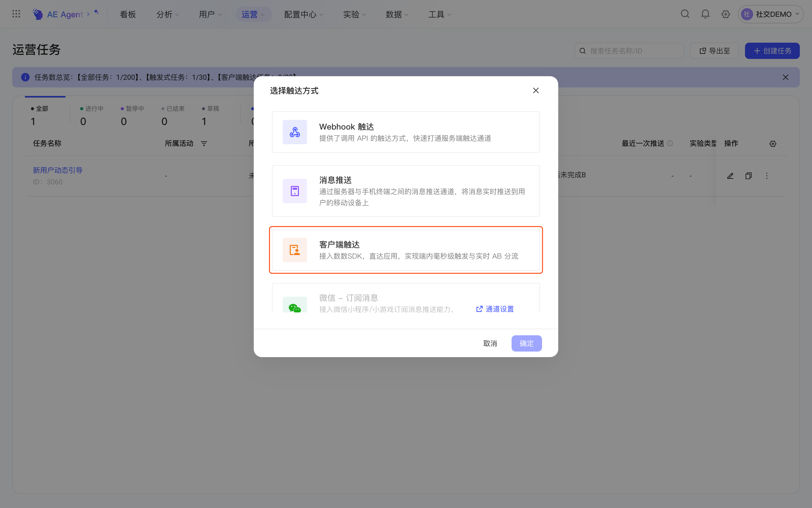The image size is (812, 508).
Task: Open the apps grid launcher icon
Action: [x=16, y=14]
